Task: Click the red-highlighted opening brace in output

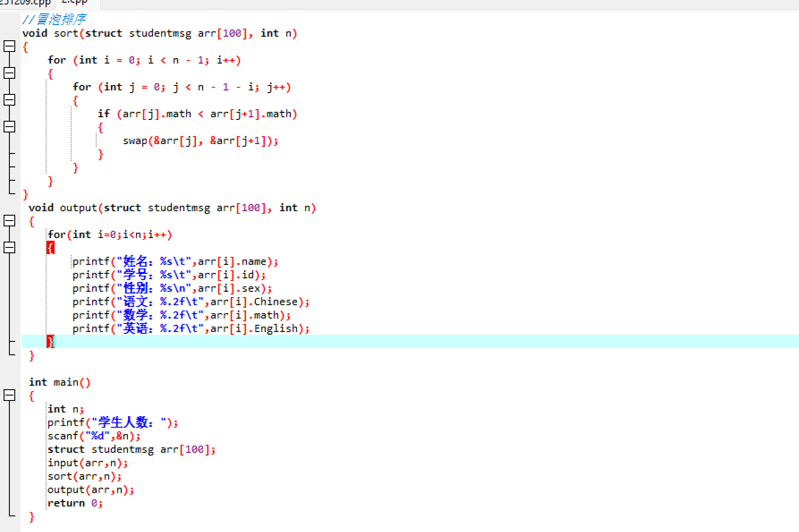Action: (x=51, y=248)
